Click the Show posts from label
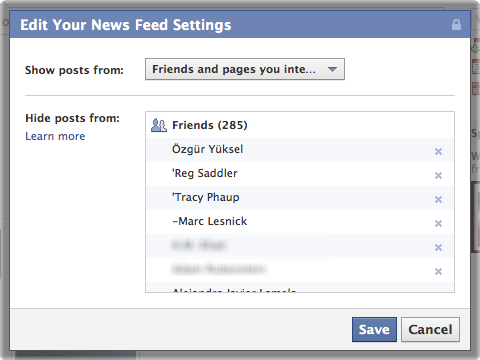The width and height of the screenshot is (480, 360). click(74, 70)
